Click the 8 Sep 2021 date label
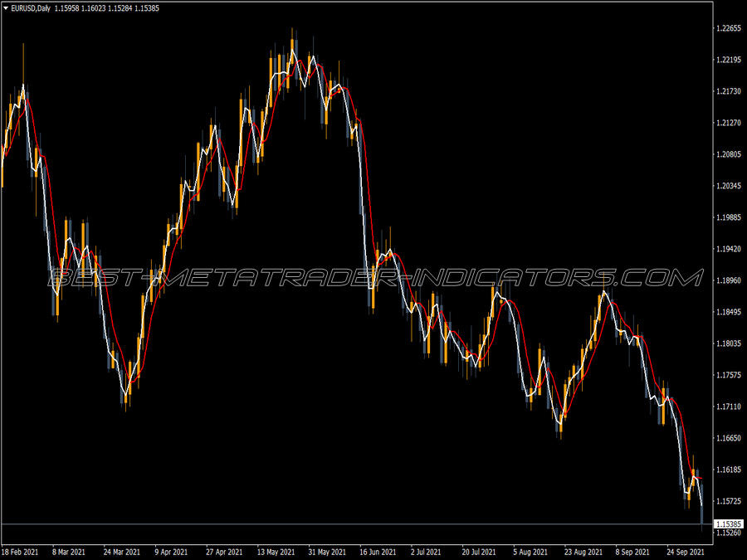 pyautogui.click(x=632, y=553)
